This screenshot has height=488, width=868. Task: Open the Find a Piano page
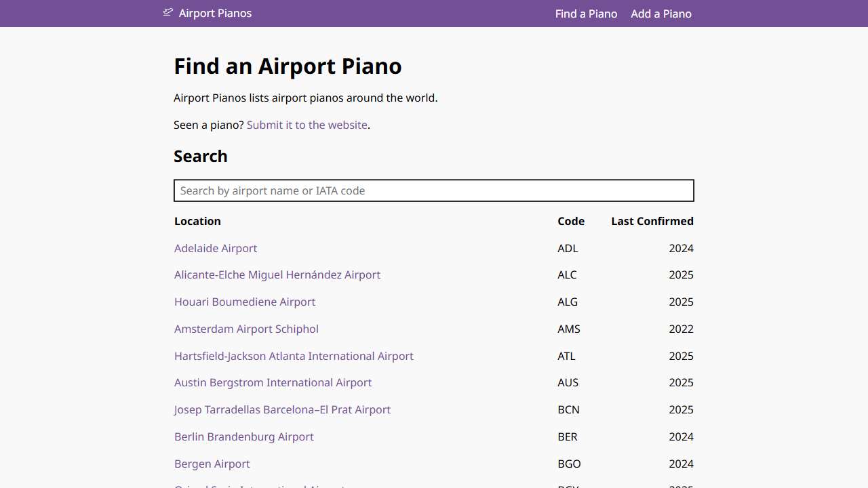click(586, 14)
